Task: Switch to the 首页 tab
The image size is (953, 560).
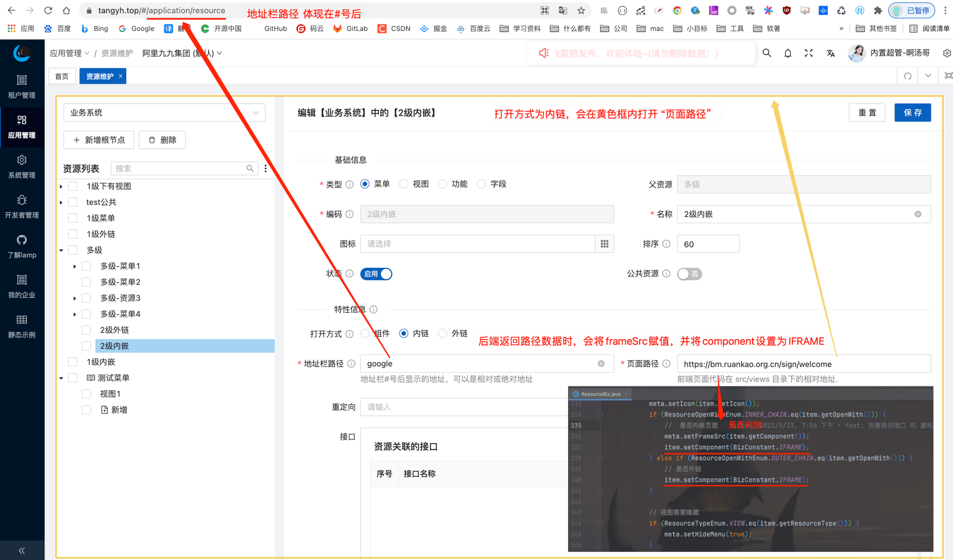Action: [x=62, y=76]
